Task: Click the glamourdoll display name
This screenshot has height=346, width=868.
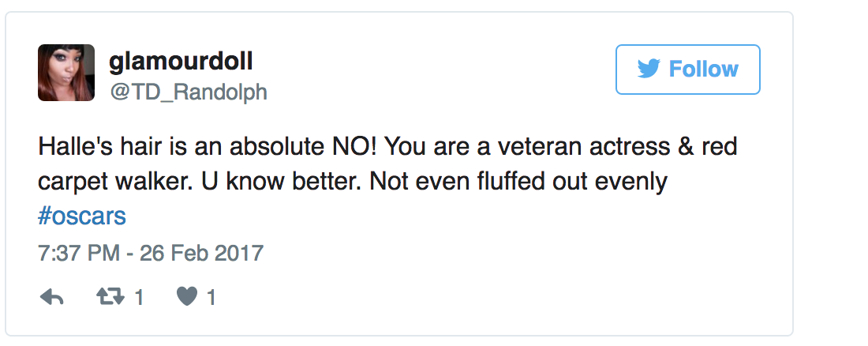Action: click(x=181, y=61)
